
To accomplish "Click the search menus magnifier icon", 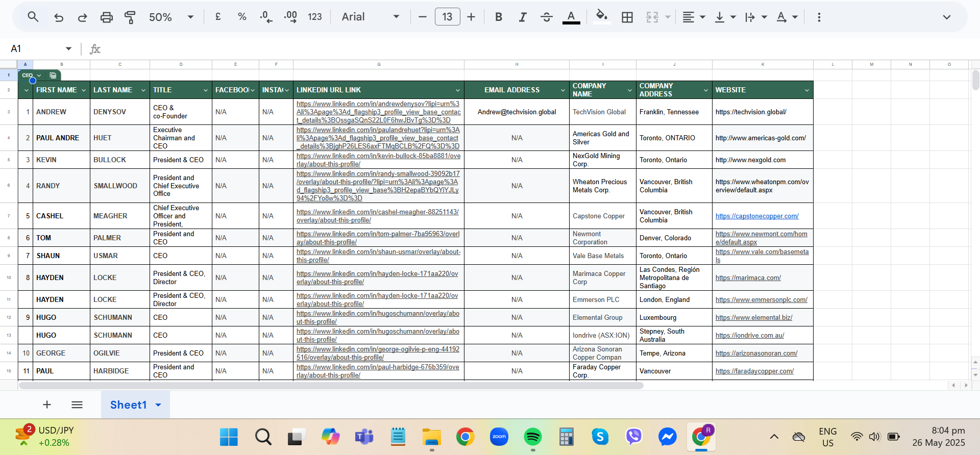I will [33, 17].
